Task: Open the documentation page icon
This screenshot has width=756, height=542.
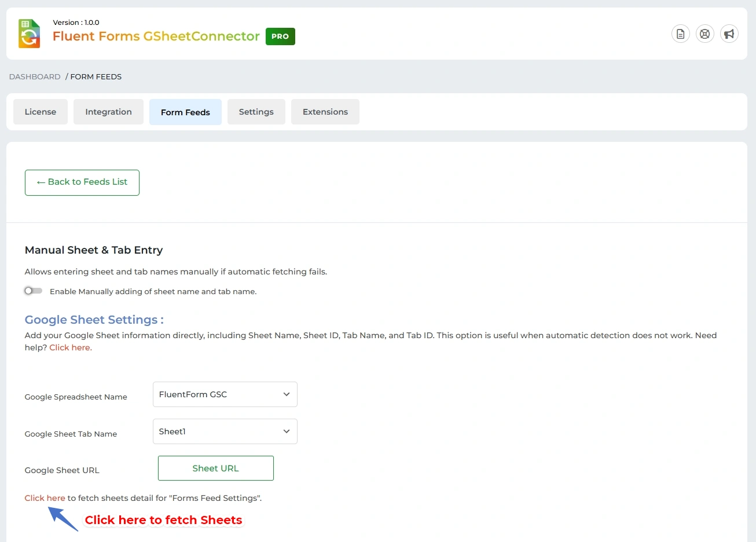Action: tap(680, 34)
